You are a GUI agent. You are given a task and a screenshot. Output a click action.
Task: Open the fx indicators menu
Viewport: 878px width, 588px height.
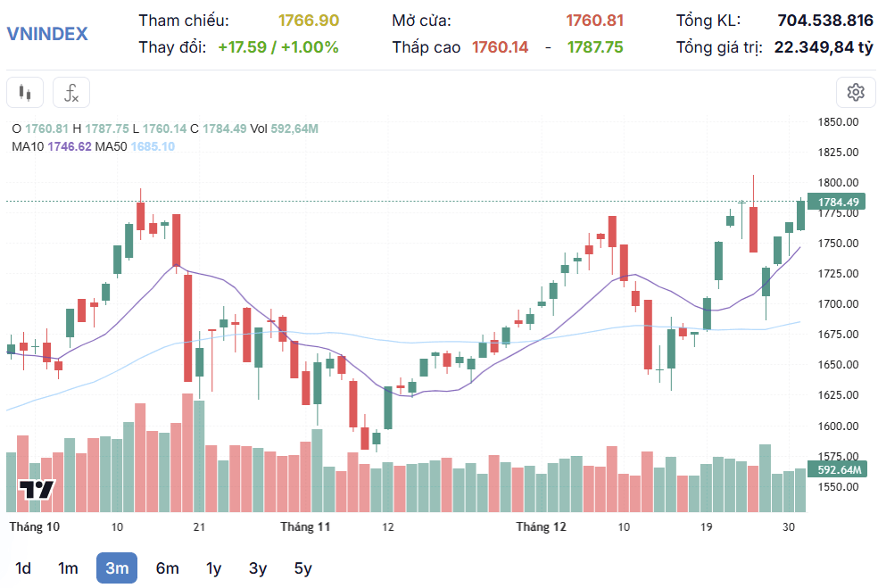(x=71, y=93)
